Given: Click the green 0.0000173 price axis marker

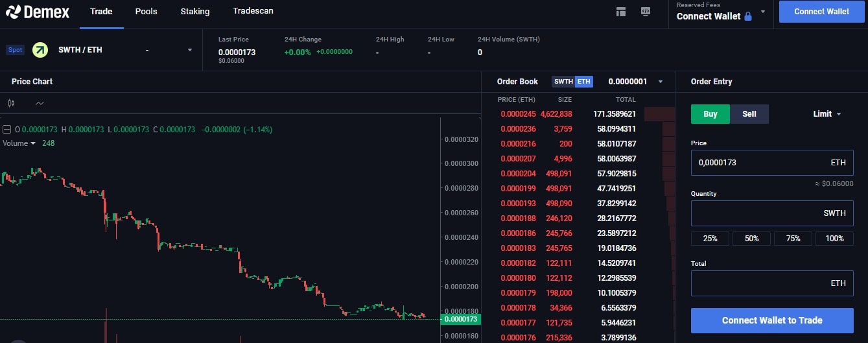Looking at the screenshot, I should pos(460,319).
